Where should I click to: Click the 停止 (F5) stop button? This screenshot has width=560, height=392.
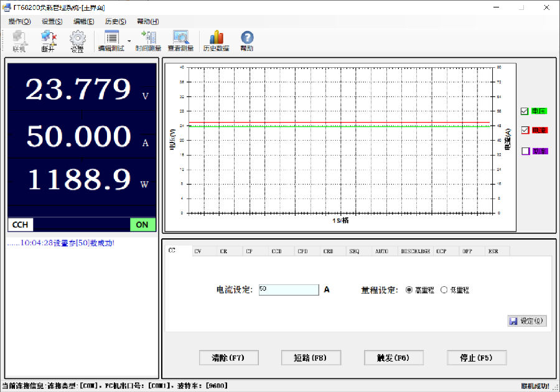click(476, 357)
